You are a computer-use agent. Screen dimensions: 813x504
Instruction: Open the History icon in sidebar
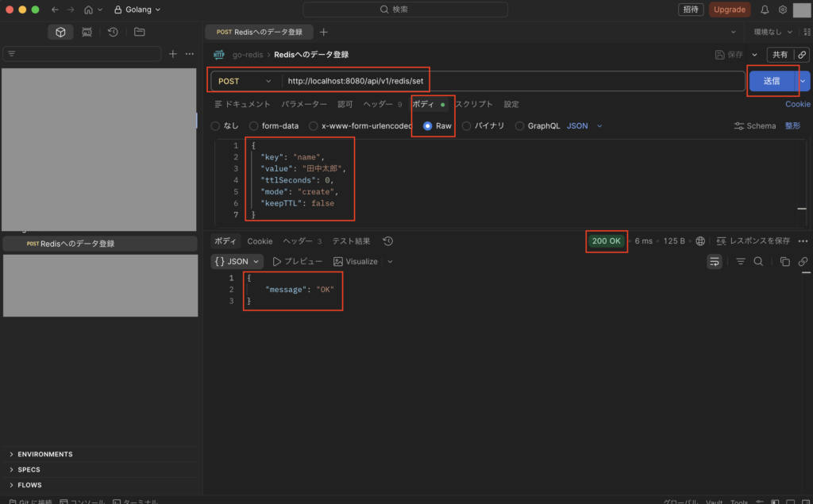tap(113, 32)
